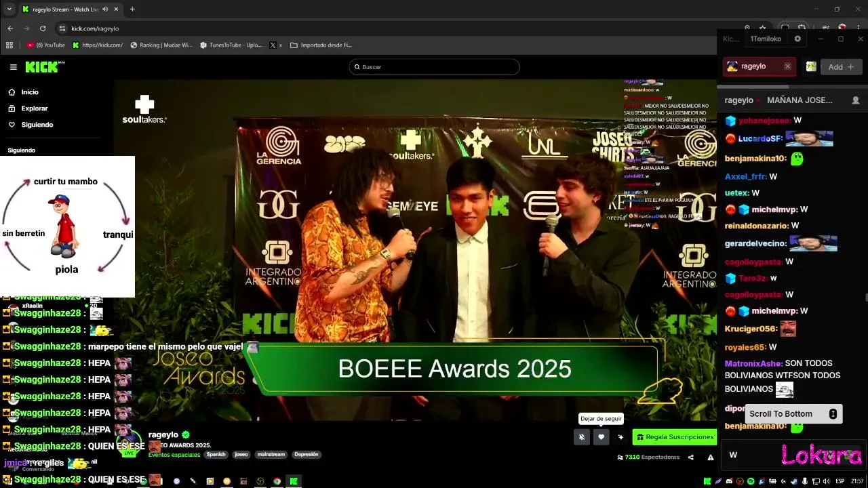868x488 pixels.
Task: Click the Spanish tag
Action: pos(216,455)
